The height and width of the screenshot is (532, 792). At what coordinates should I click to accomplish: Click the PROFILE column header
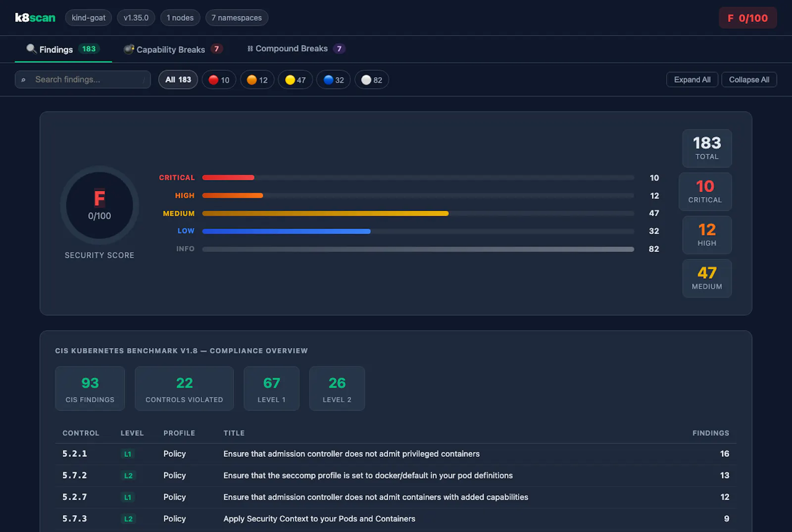tap(179, 433)
